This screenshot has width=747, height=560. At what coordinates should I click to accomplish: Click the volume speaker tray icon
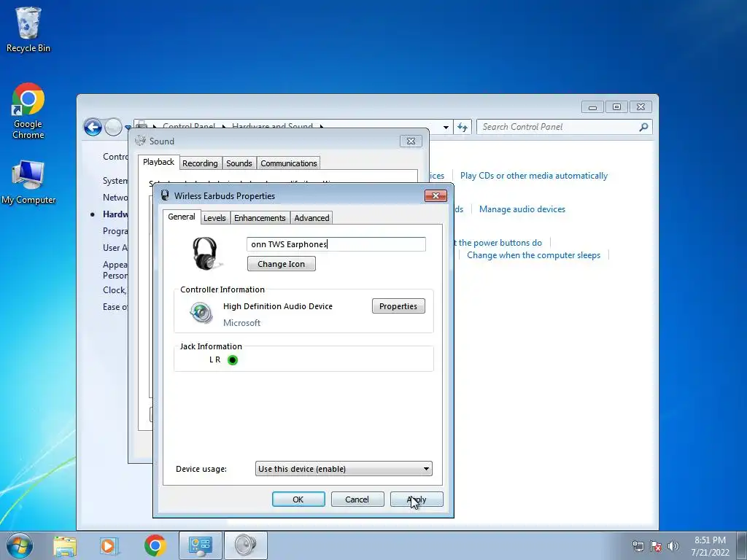tap(673, 546)
